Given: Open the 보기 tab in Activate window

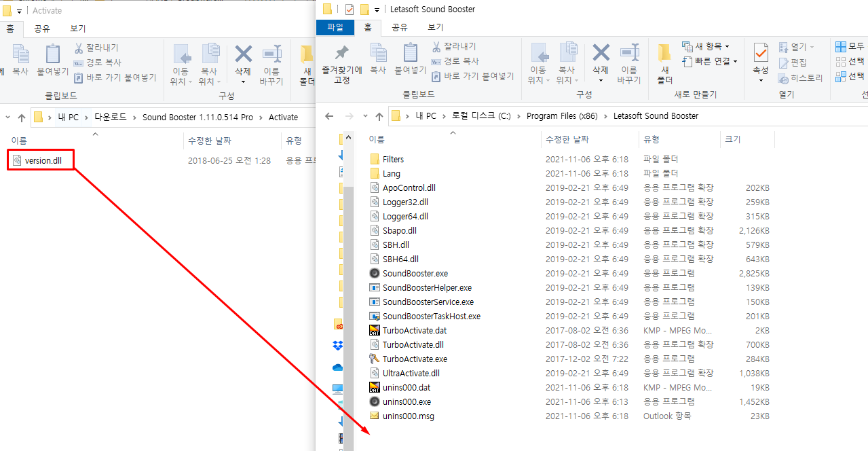Looking at the screenshot, I should coord(78,29).
